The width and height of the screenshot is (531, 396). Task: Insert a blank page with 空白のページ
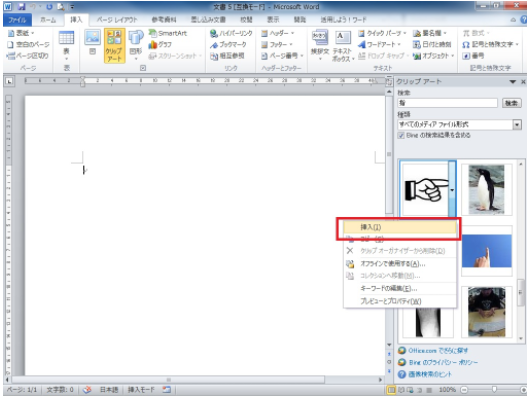click(x=28, y=44)
